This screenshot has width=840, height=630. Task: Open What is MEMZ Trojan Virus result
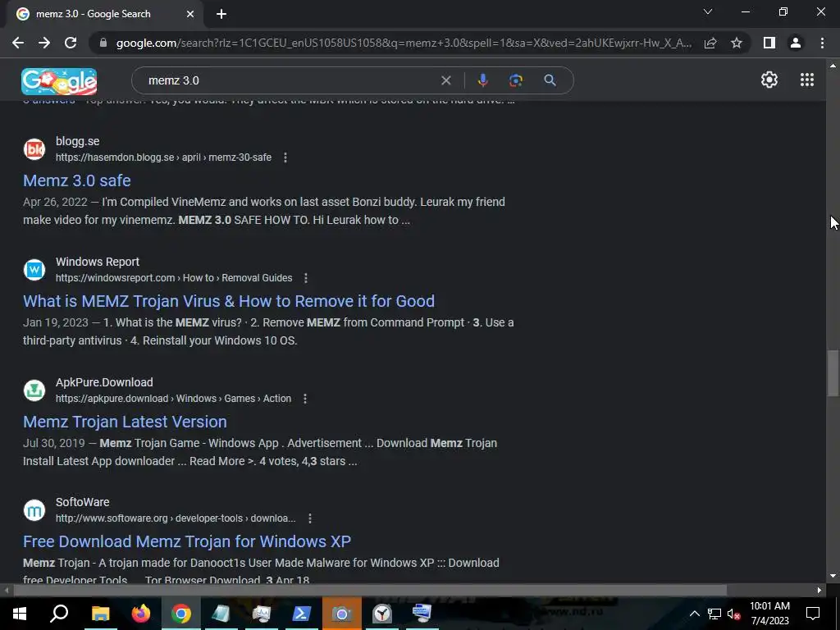click(x=229, y=301)
